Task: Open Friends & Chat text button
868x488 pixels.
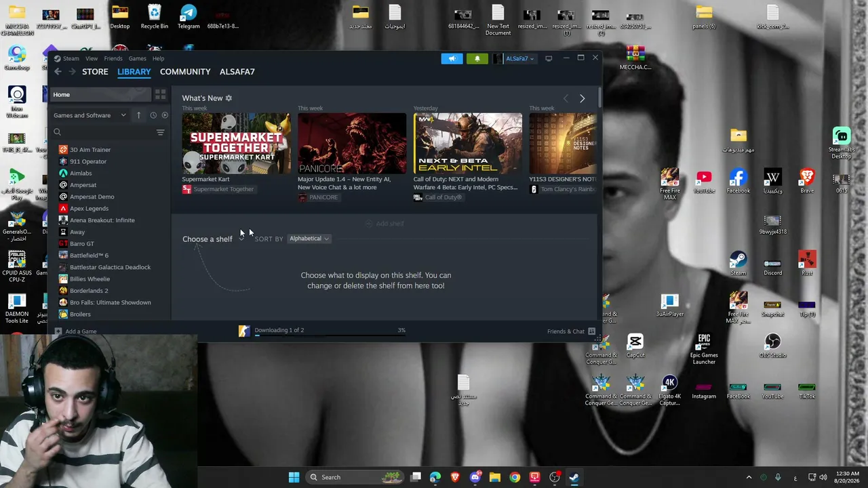Action: click(x=566, y=331)
